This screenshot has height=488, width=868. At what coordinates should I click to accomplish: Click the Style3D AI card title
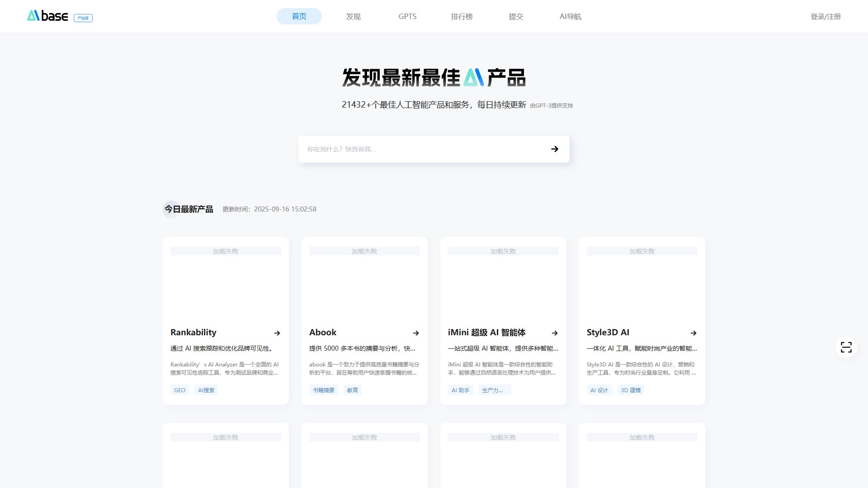click(x=608, y=332)
